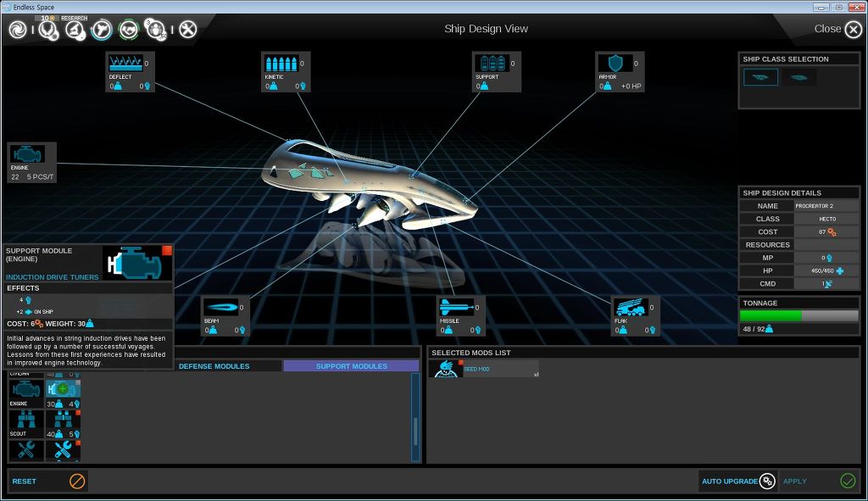
Task: Open the military ship icon in top bar
Action: [102, 30]
